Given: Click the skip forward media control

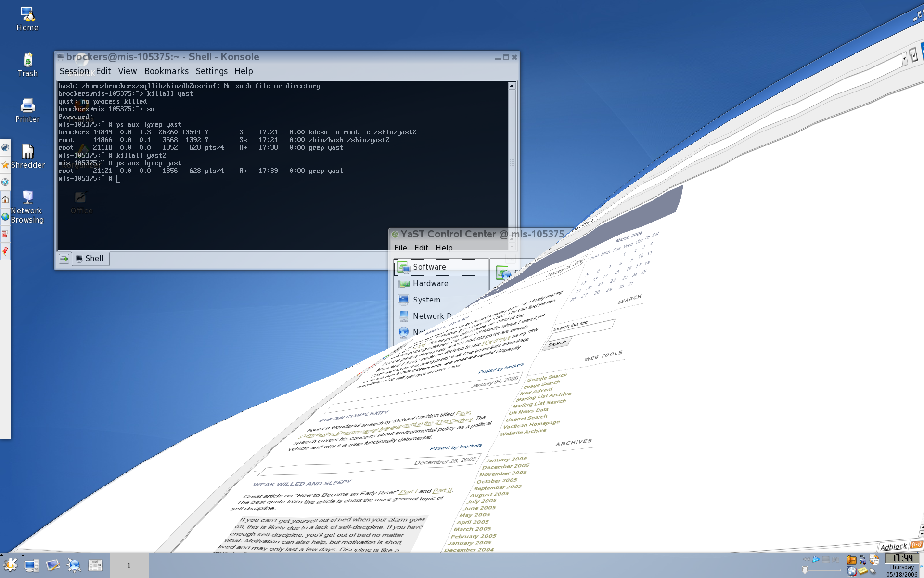Looking at the screenshot, I should (835, 559).
